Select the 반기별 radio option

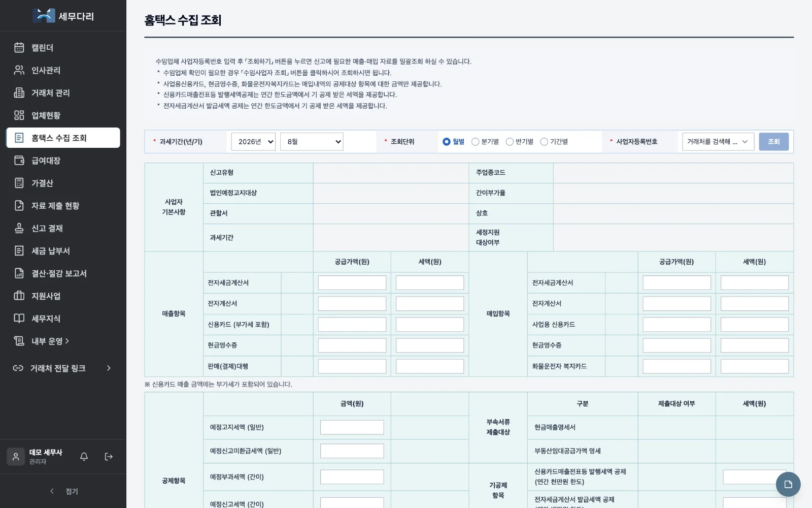510,142
